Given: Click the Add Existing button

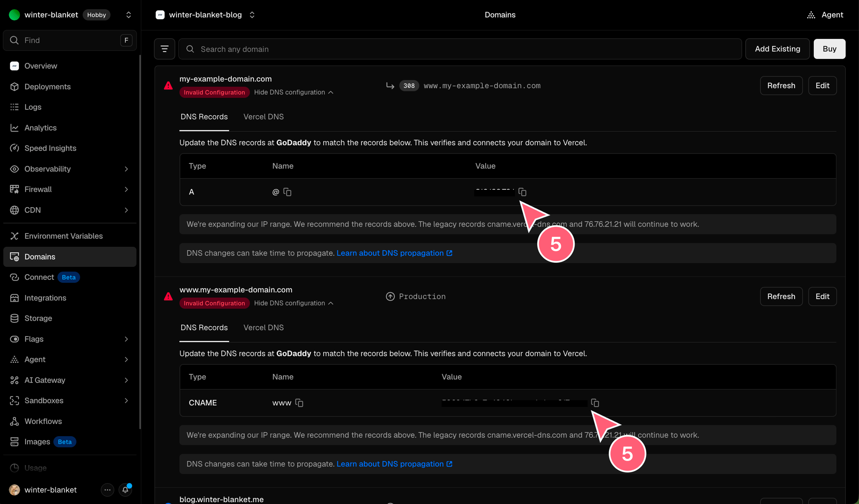Looking at the screenshot, I should [x=778, y=49].
